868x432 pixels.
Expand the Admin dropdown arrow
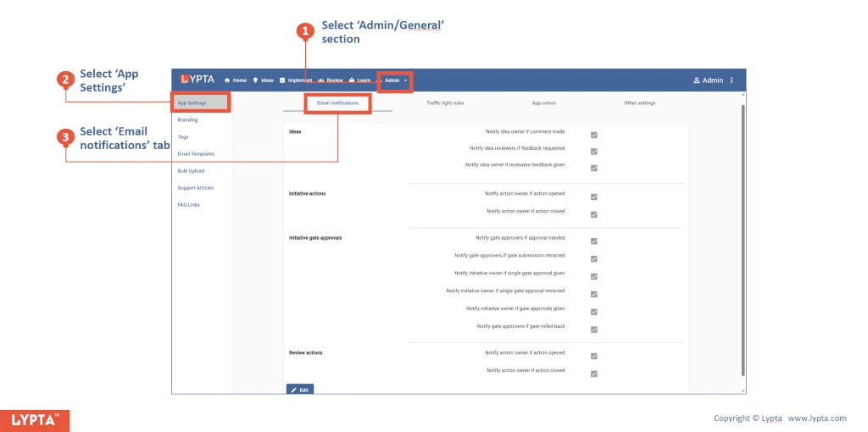(x=405, y=80)
